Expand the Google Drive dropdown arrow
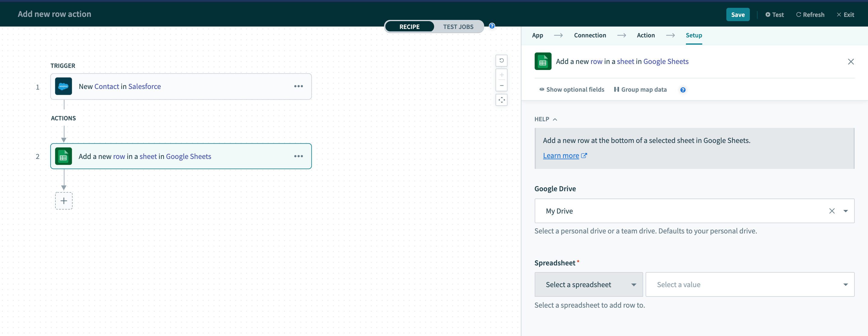The width and height of the screenshot is (868, 336). pos(845,211)
